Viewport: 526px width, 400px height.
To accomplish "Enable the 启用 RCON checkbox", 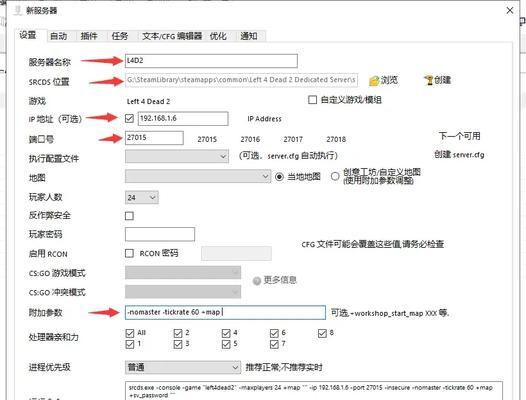I will click(x=129, y=253).
